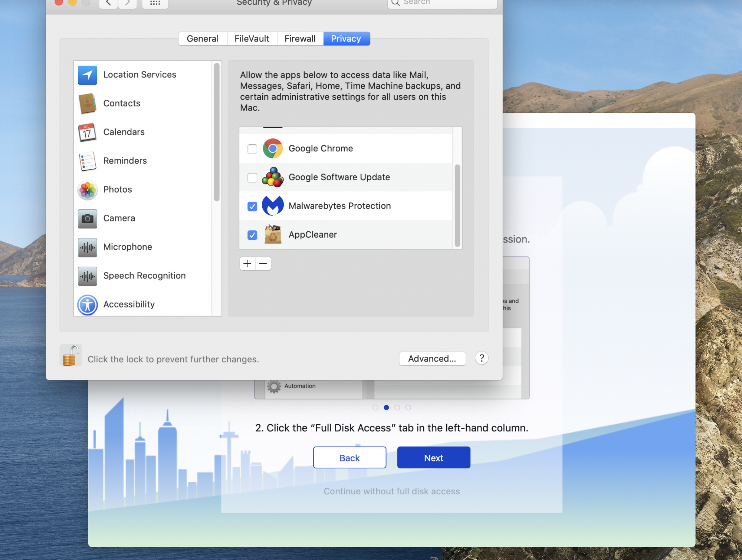Click the help question mark button

482,358
